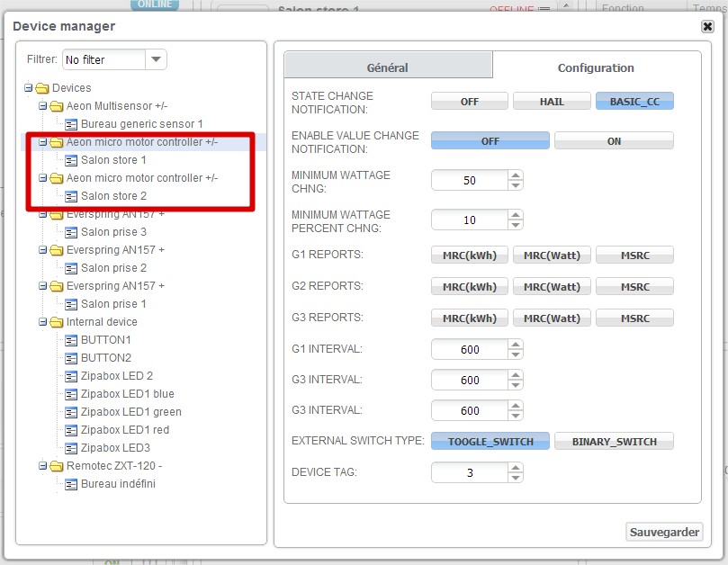Select BINARY_SWITCH external switch type
728x565 pixels.
(x=614, y=442)
